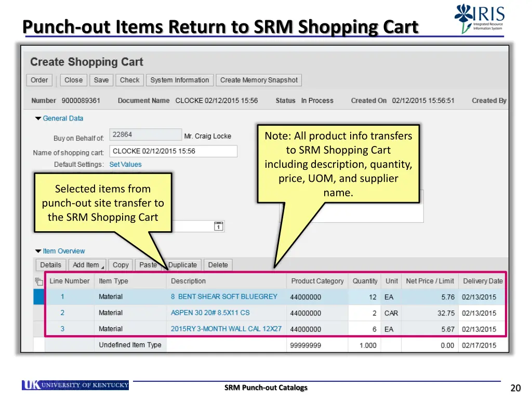Open ASPEN 30 20# 8.5X11 CS item
Image resolution: width=532 pixels, height=399 pixels.
(x=210, y=313)
